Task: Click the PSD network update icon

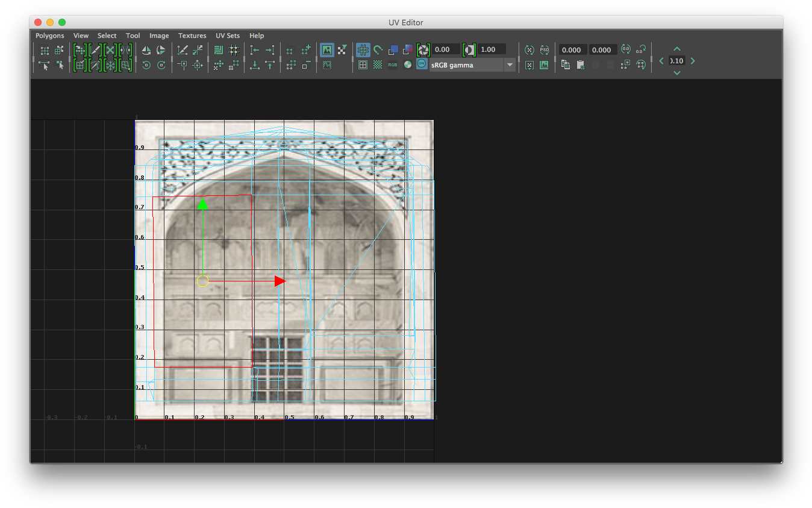Action: pos(545,49)
